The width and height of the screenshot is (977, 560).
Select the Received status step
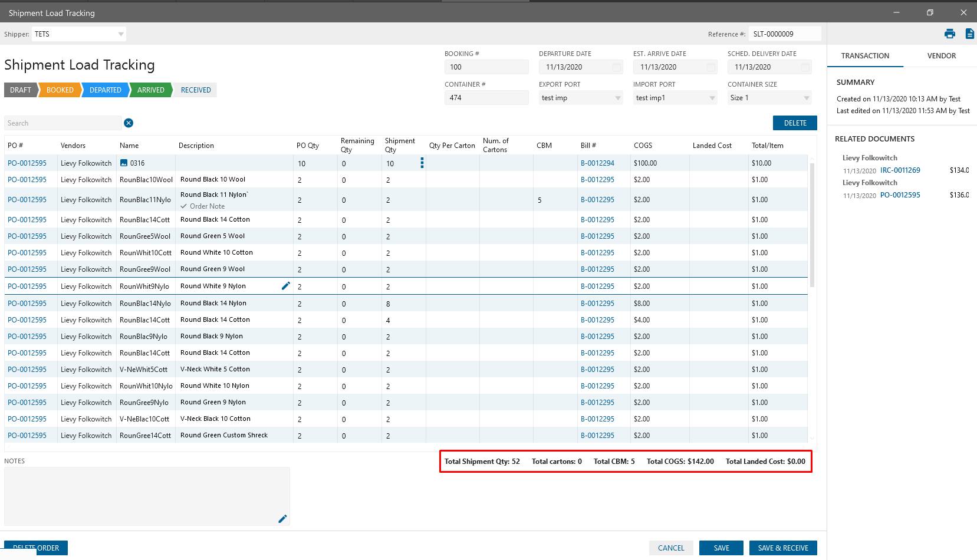196,90
